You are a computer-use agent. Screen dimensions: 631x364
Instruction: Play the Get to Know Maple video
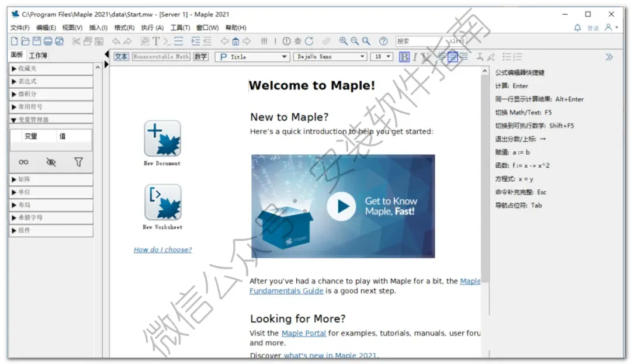pos(341,206)
